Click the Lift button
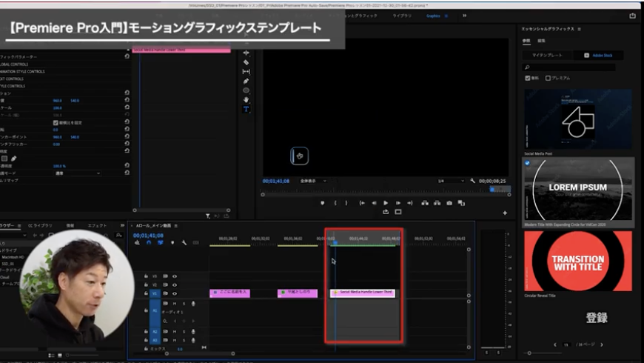Viewport: 644px width, 363px height. click(425, 203)
